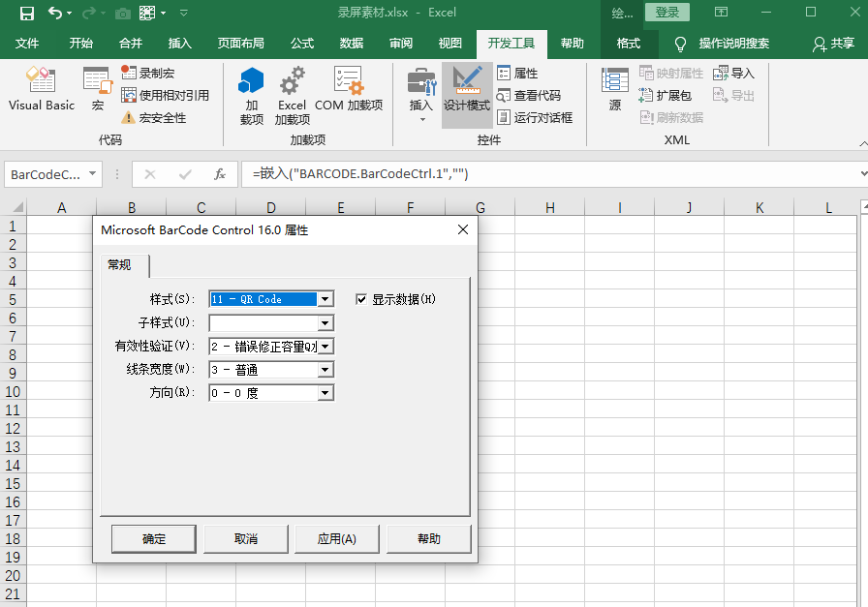
Task: Click 取消 to cancel dialog
Action: (246, 539)
